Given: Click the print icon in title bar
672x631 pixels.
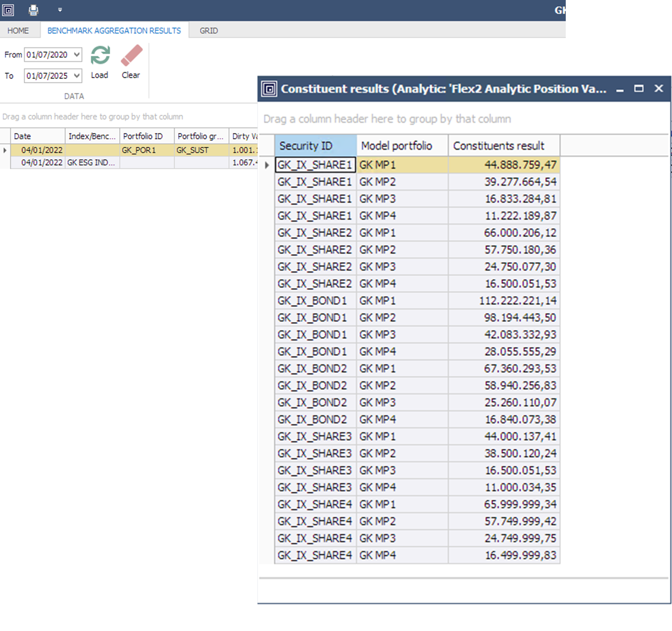Looking at the screenshot, I should [33, 10].
